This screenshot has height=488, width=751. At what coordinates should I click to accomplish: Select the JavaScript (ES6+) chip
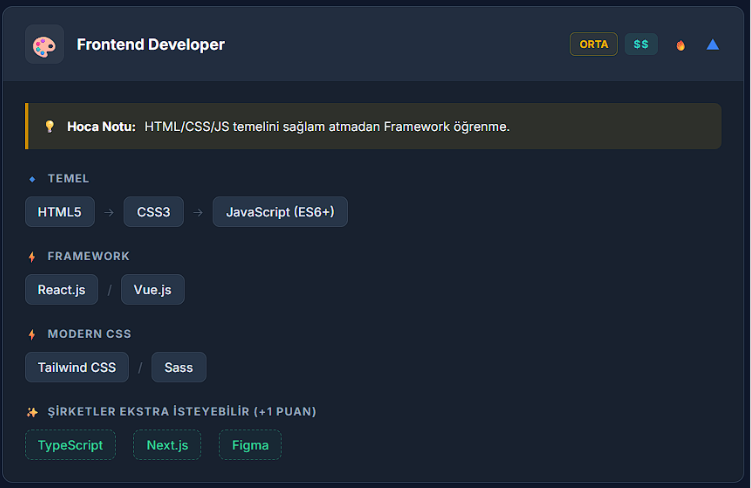click(280, 212)
